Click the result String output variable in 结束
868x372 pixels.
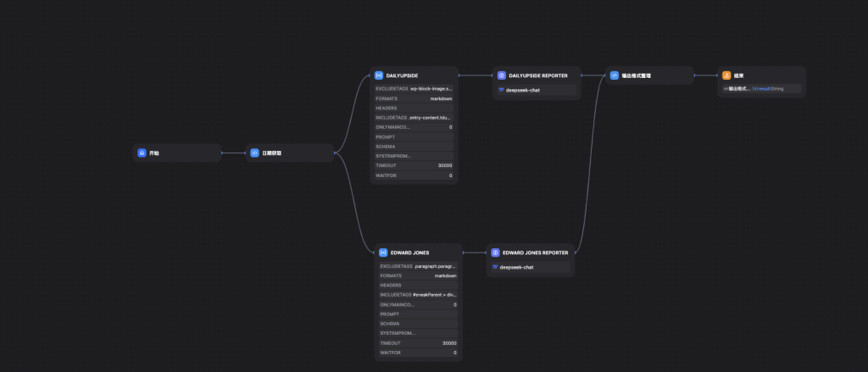(x=768, y=89)
